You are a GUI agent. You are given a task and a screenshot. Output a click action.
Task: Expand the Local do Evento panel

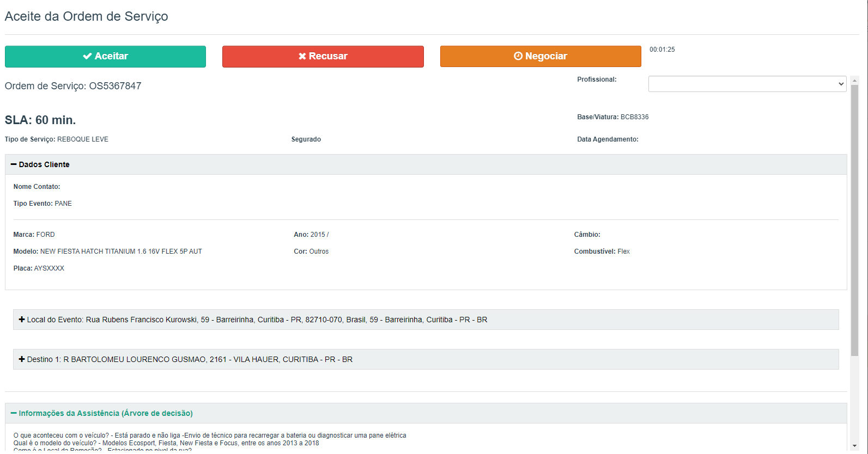(x=426, y=320)
